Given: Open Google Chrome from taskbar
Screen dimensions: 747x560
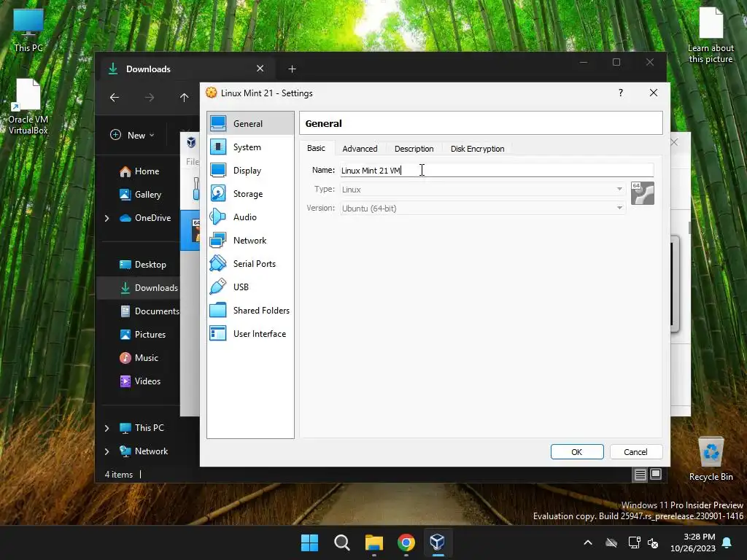Looking at the screenshot, I should [x=406, y=542].
